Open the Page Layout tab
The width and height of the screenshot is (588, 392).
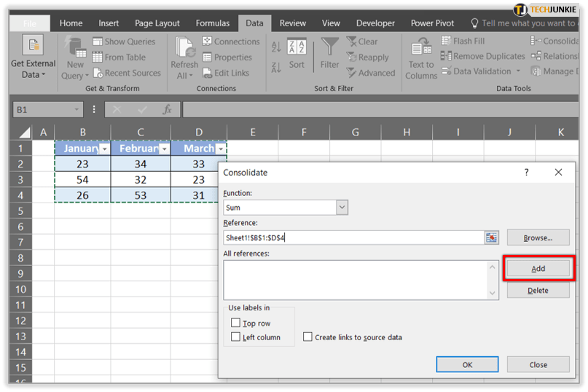pos(157,23)
